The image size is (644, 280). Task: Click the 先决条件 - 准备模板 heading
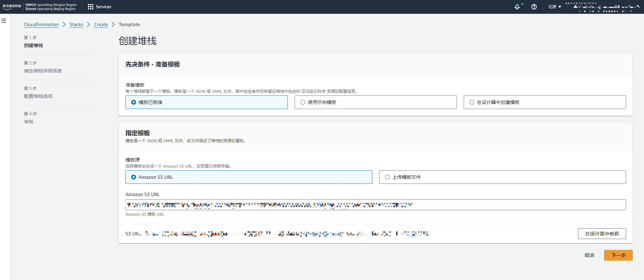tap(153, 64)
